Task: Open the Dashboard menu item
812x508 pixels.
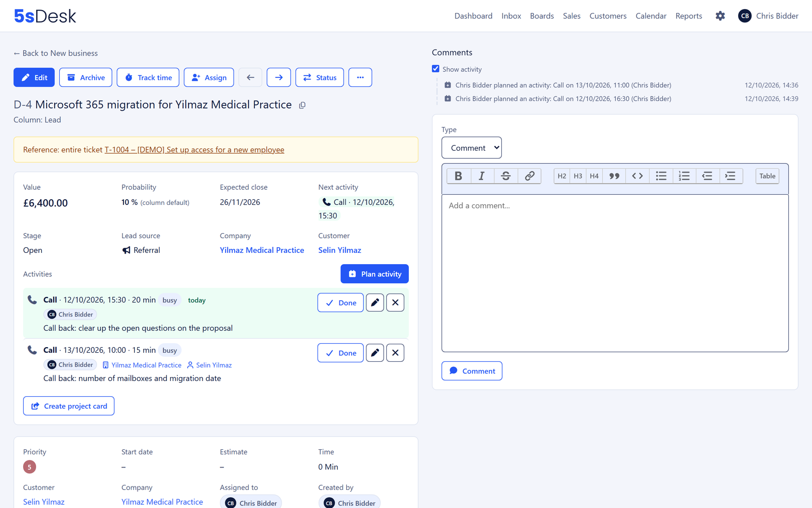Action: tap(473, 16)
